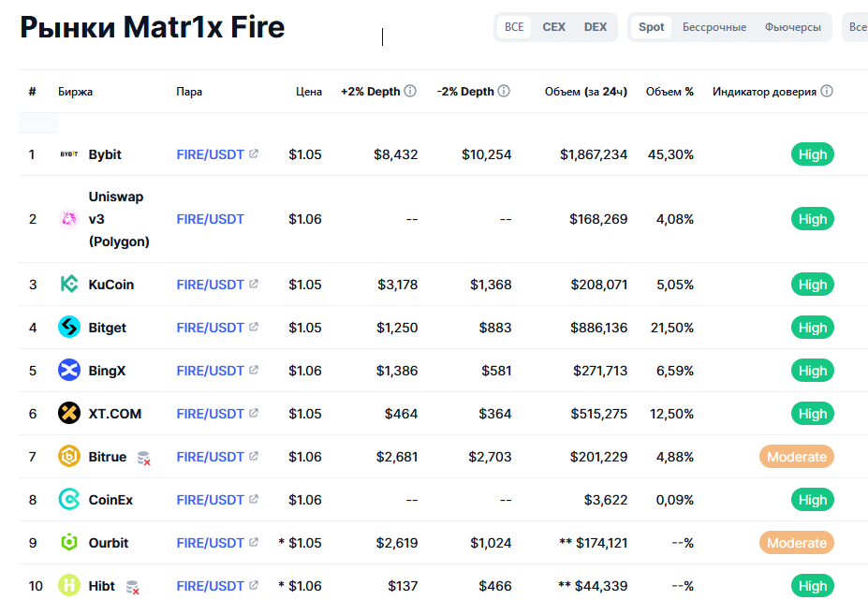Click the +2% Depth info icon
868x600 pixels.
pyautogui.click(x=410, y=92)
